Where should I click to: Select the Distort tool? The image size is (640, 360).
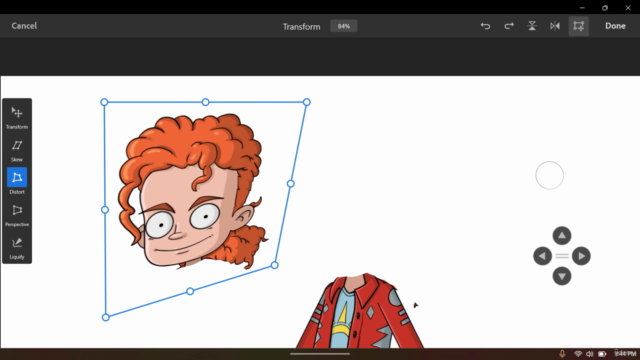pyautogui.click(x=17, y=181)
